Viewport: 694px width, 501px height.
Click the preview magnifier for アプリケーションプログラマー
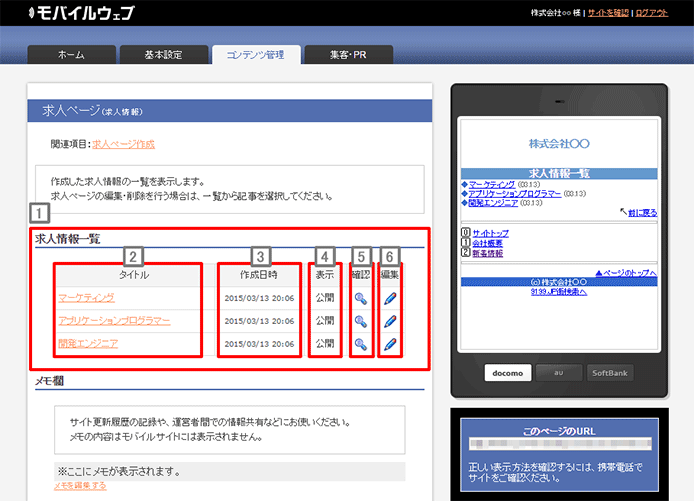click(x=360, y=321)
